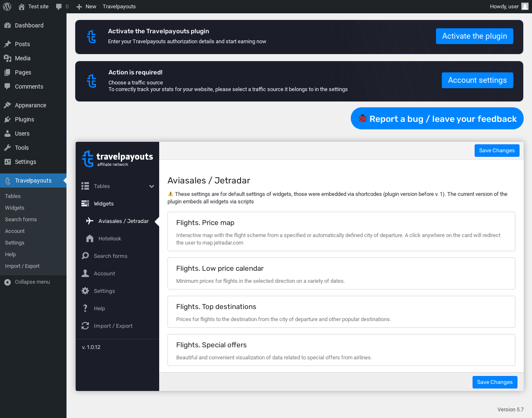Click the plus icon beside New
Screen dimensions: 532x418
(x=79, y=7)
